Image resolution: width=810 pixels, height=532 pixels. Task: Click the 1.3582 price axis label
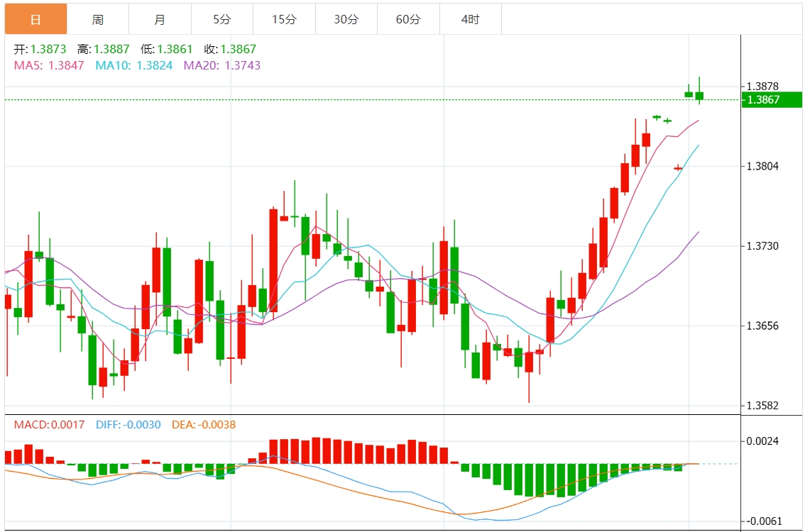(762, 406)
